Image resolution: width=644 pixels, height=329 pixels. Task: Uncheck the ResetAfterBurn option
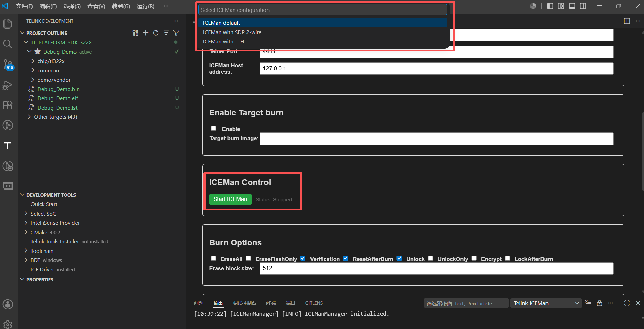(346, 258)
